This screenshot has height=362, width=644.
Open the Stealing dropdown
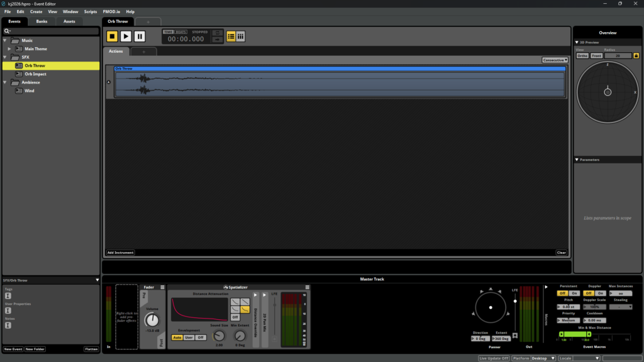click(x=621, y=307)
